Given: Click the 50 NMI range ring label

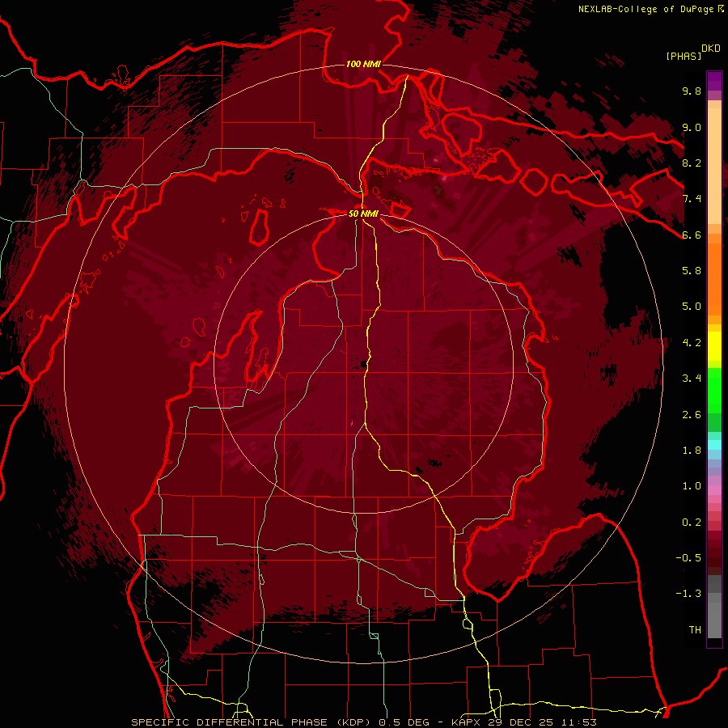Looking at the screenshot, I should click(363, 214).
